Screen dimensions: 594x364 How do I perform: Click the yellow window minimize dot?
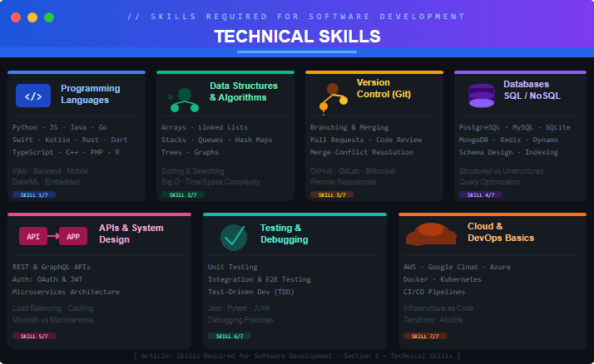click(32, 17)
